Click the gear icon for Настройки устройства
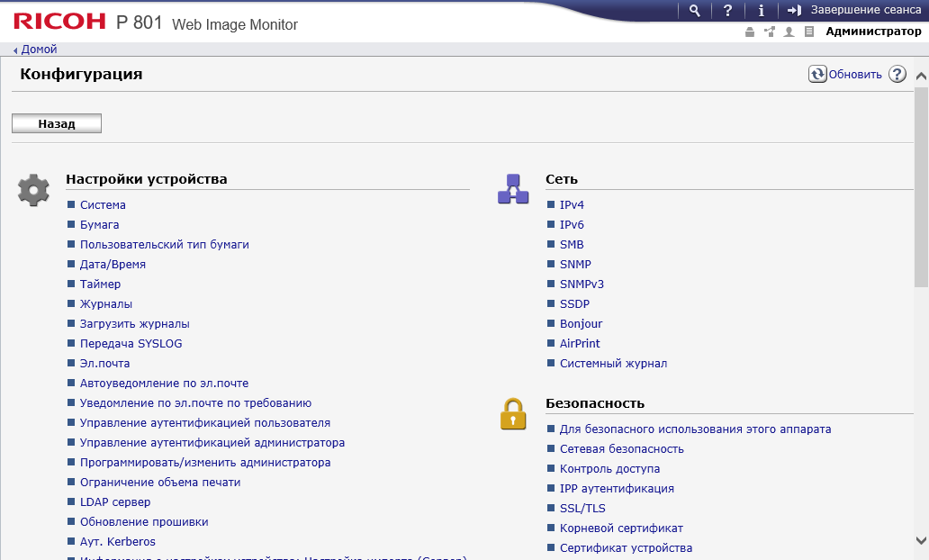The image size is (929, 560). point(33,190)
